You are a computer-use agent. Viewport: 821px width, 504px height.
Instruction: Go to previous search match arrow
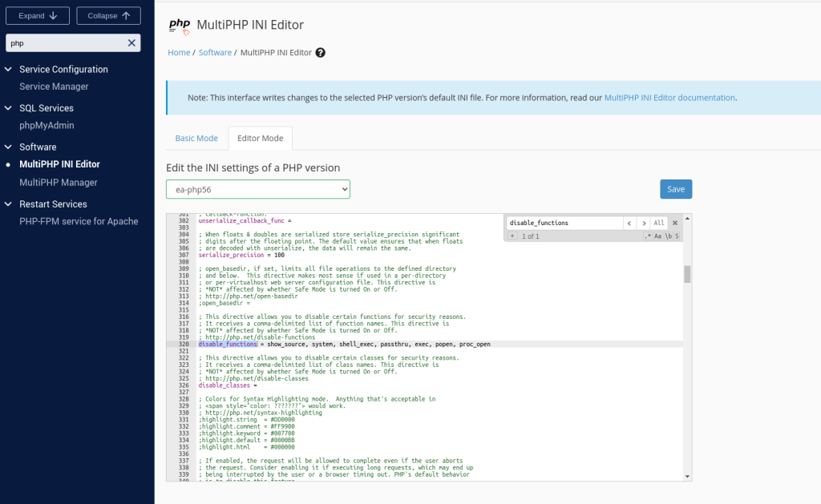click(x=629, y=223)
